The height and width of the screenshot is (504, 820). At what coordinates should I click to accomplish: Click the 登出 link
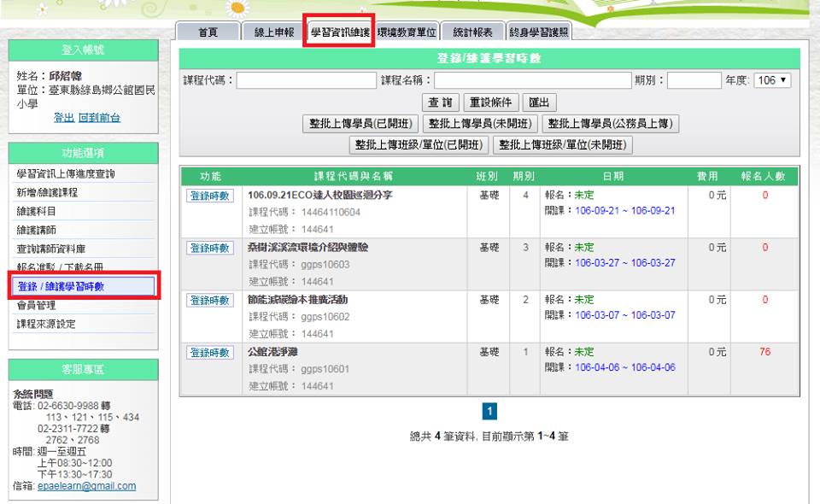[64, 118]
